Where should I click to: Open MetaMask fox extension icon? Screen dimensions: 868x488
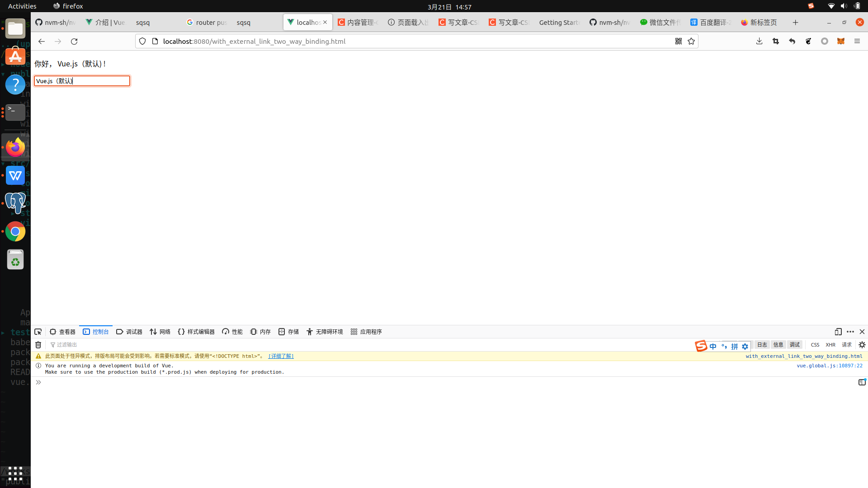841,41
